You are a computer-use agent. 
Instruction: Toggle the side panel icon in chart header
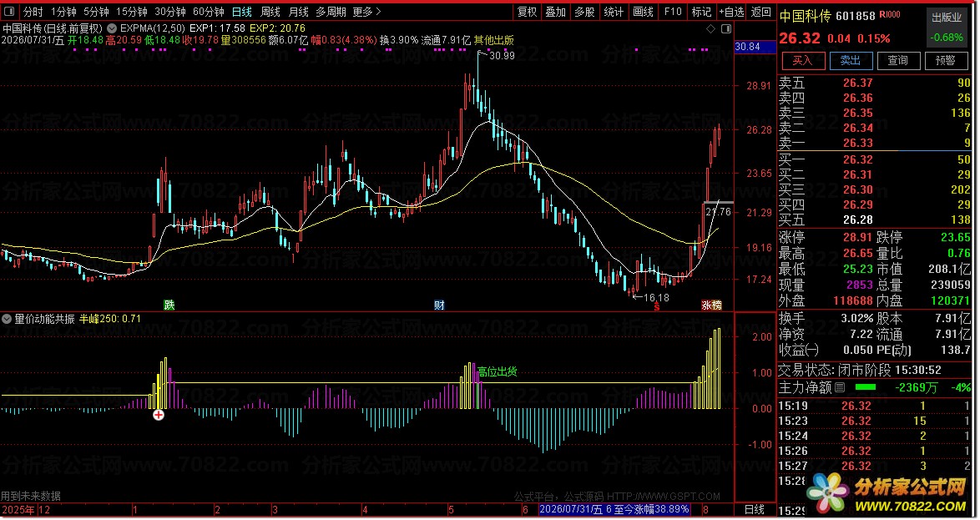pyautogui.click(x=725, y=28)
